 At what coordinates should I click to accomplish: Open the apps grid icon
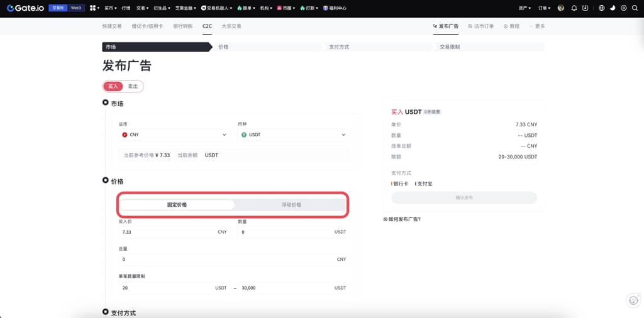tap(93, 8)
